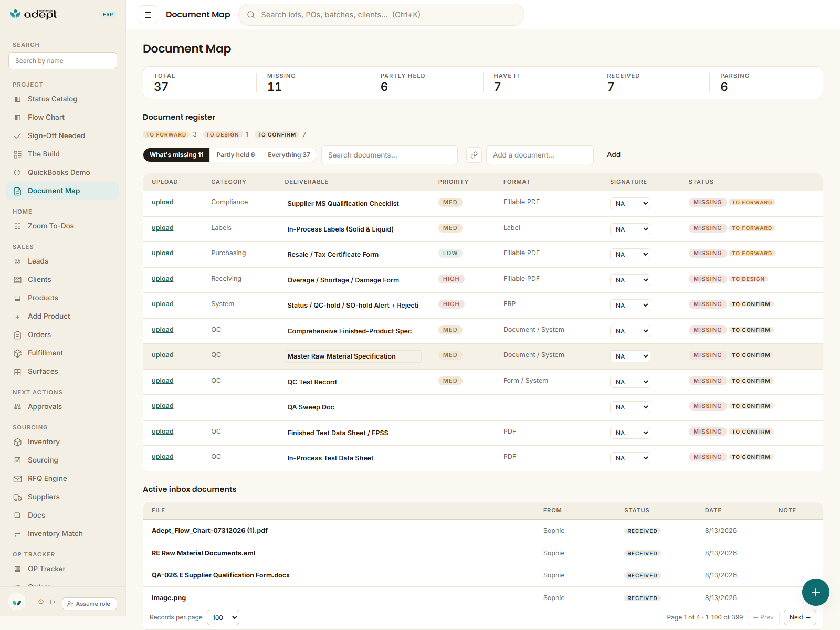Click Add a document input field
The width and height of the screenshot is (840, 630).
(x=540, y=155)
